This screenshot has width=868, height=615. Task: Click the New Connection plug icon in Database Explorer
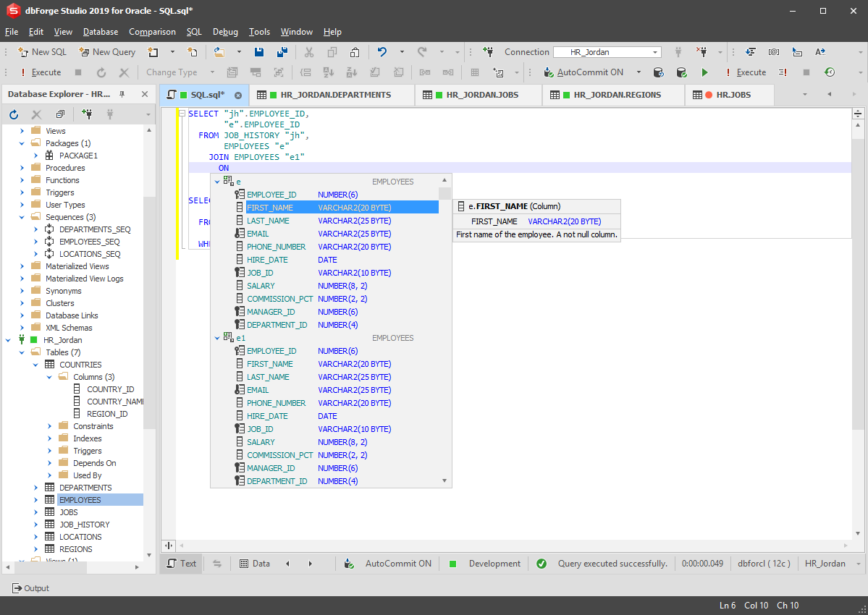[87, 114]
